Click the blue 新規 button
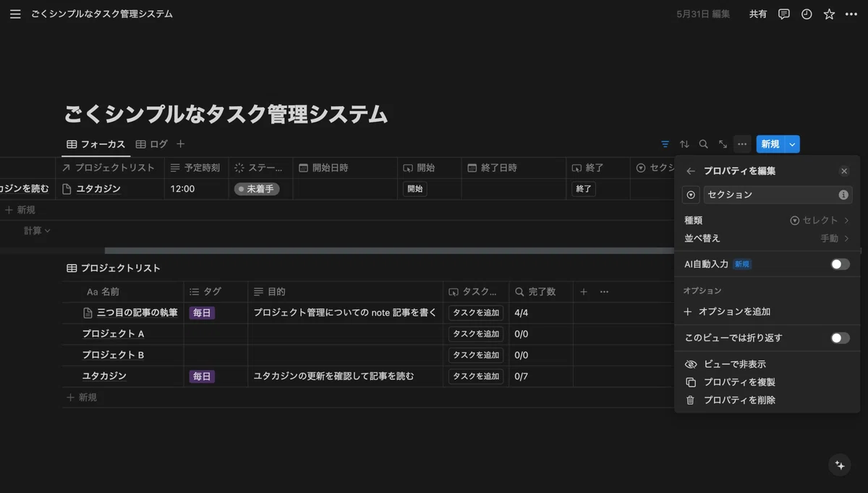Viewport: 868px width, 493px height. 770,144
